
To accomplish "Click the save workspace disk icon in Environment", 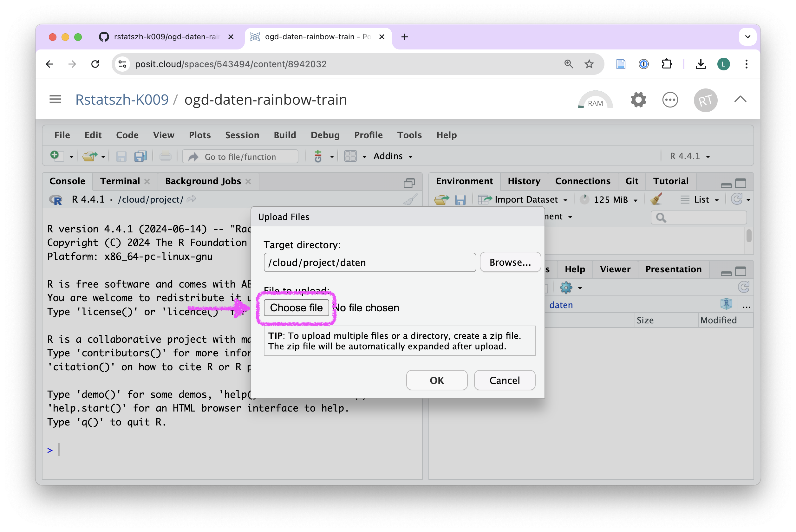I will (460, 199).
